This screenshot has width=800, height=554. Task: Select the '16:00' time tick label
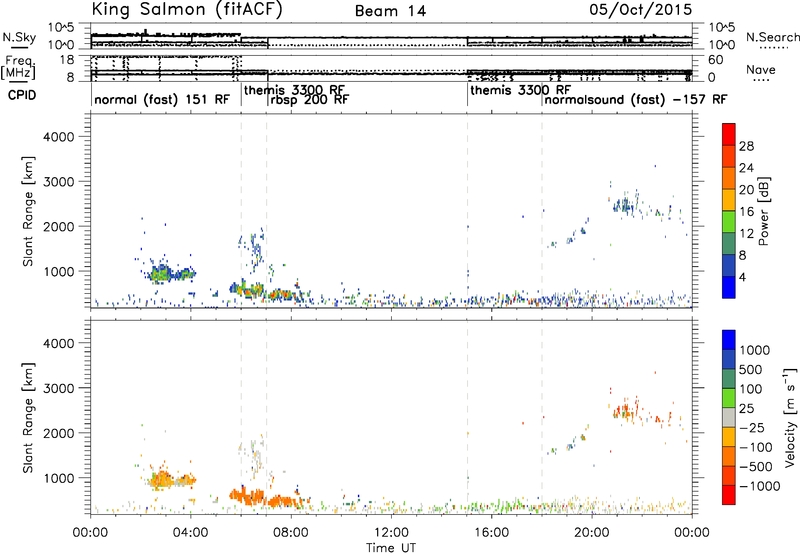point(491,533)
